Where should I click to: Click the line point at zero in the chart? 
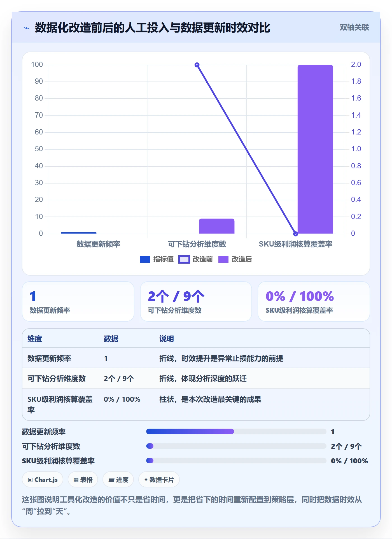[x=295, y=234]
